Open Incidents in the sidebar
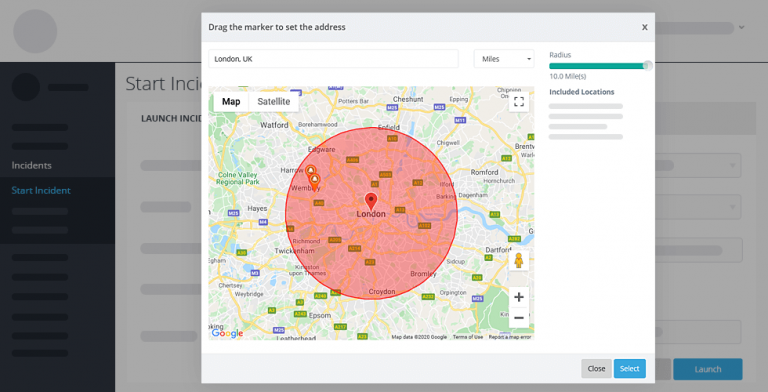This screenshot has width=768, height=392. pyautogui.click(x=31, y=165)
